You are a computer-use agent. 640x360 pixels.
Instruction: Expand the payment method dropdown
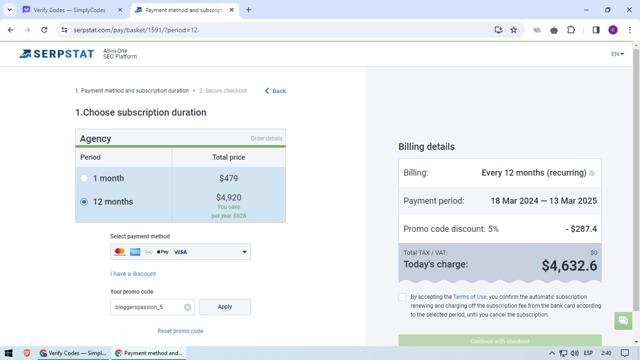180,252
